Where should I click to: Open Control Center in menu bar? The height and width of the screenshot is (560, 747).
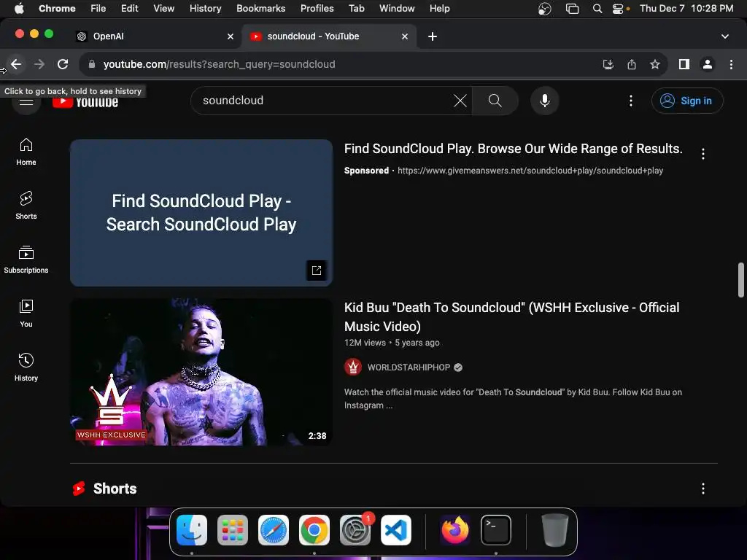pos(618,9)
